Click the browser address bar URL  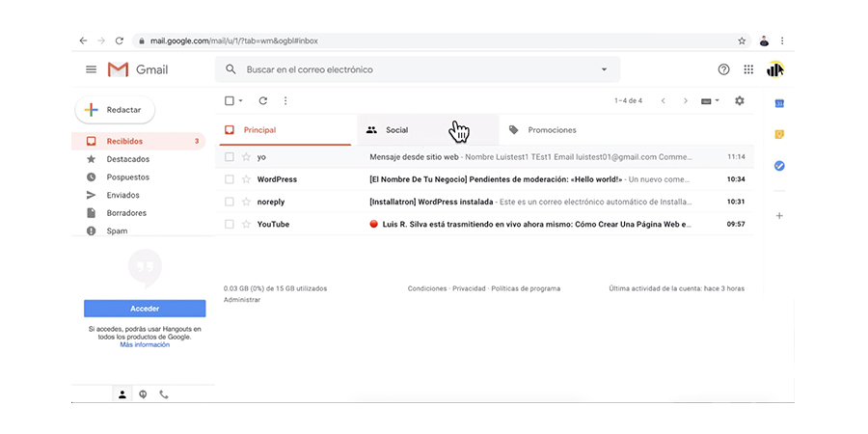coord(234,41)
